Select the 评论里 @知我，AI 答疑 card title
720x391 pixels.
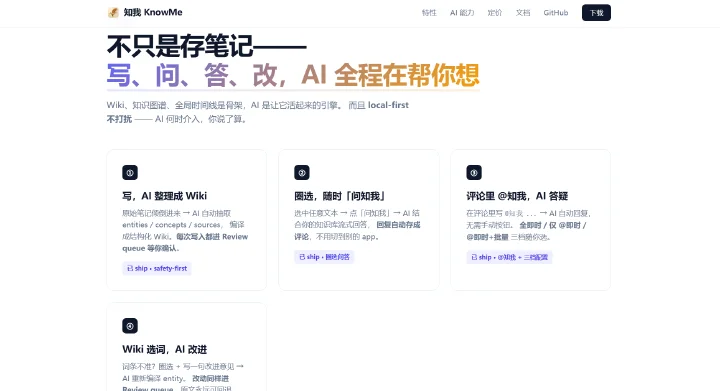pos(517,196)
